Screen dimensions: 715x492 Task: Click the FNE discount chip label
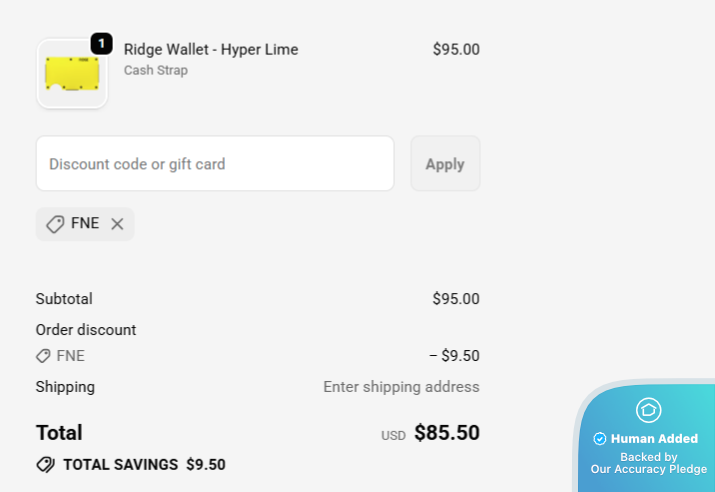click(x=85, y=223)
